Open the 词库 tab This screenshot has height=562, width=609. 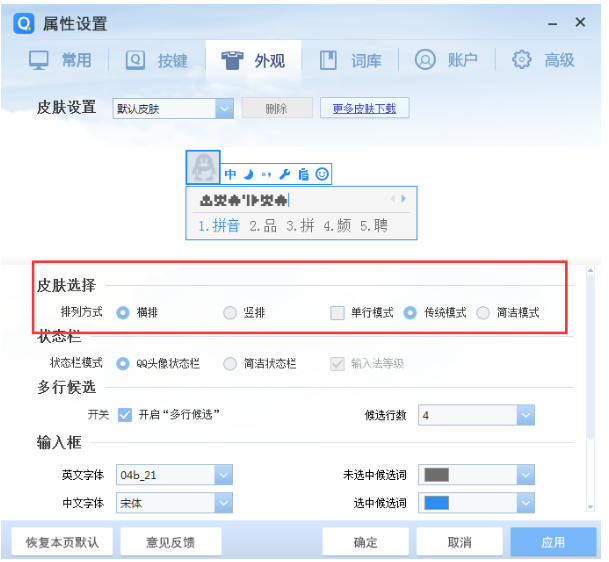351,60
